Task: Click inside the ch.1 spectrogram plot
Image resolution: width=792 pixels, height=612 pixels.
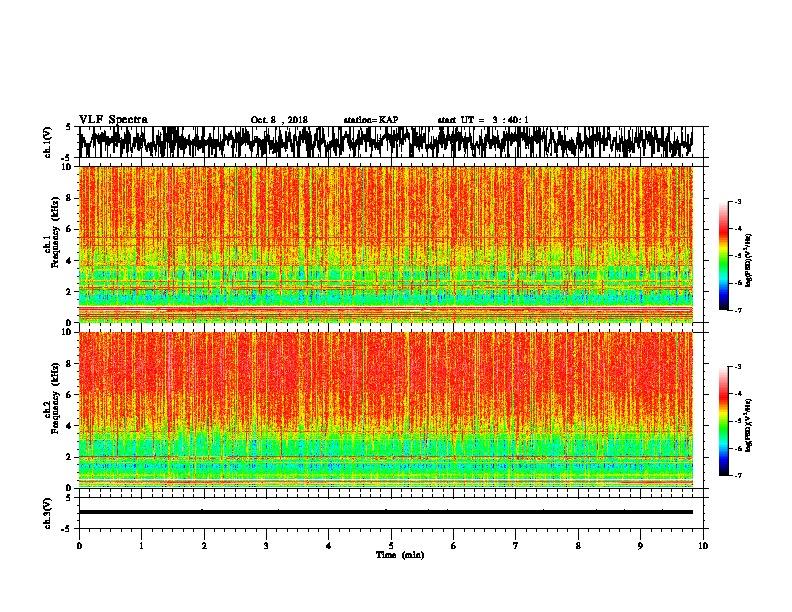Action: 386,244
